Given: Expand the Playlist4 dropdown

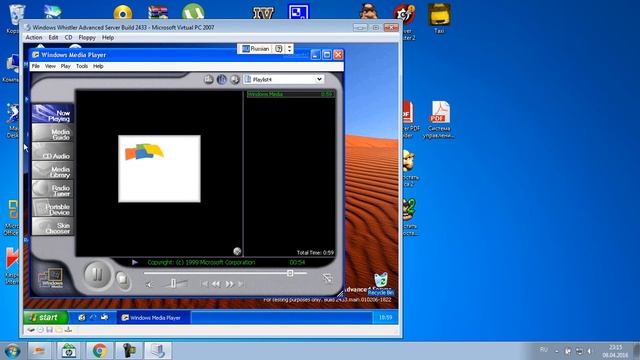Looking at the screenshot, I should tap(319, 79).
